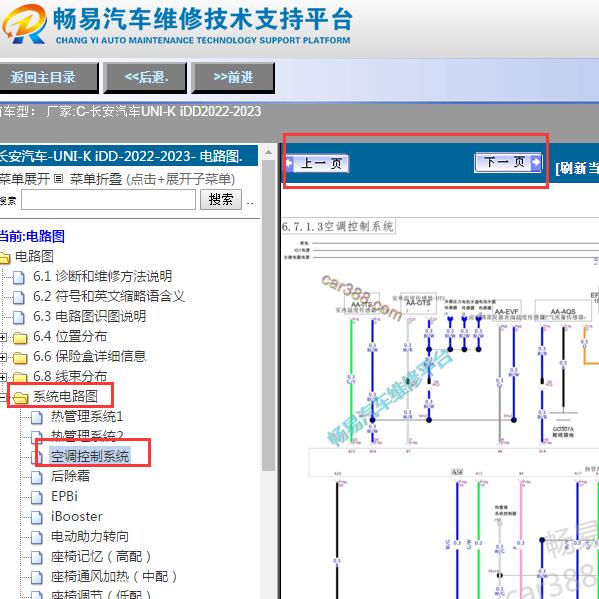Click document icon beside 座椅记忆（高配）
This screenshot has width=599, height=599.
click(37, 557)
